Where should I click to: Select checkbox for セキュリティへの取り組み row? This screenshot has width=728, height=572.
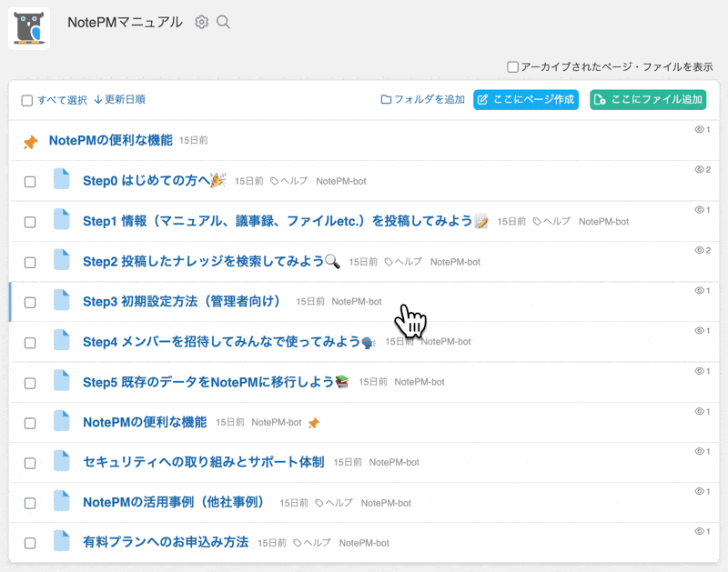tap(30, 463)
